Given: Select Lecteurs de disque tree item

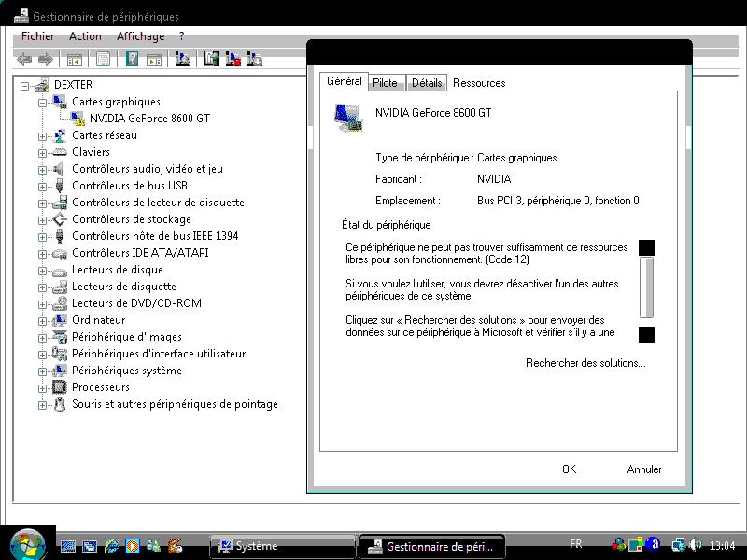Looking at the screenshot, I should pyautogui.click(x=118, y=270).
